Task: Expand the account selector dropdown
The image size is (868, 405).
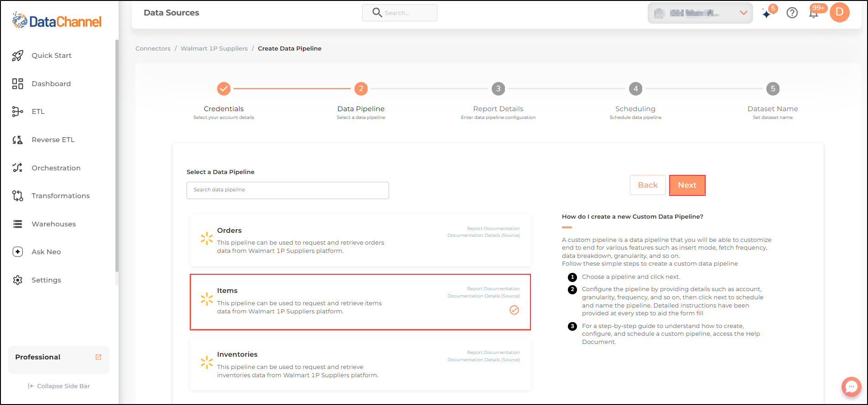Action: point(700,13)
